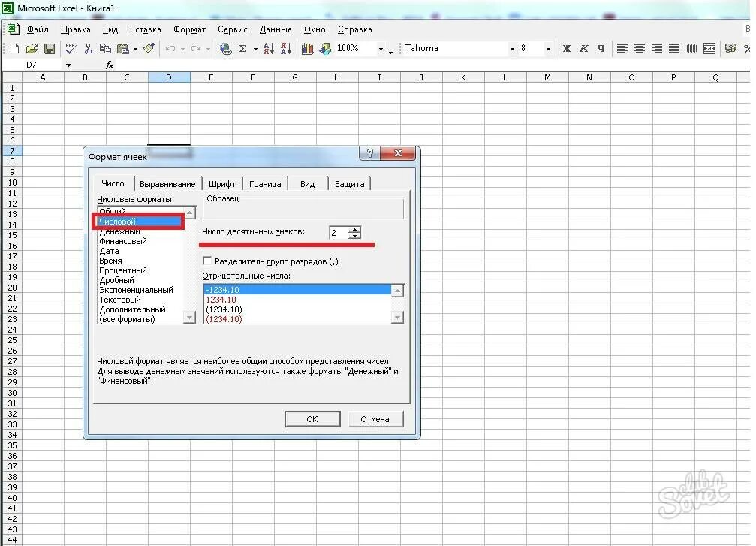Click the Undo arrow icon
Viewport: 756px width, 546px height.
pyautogui.click(x=170, y=48)
